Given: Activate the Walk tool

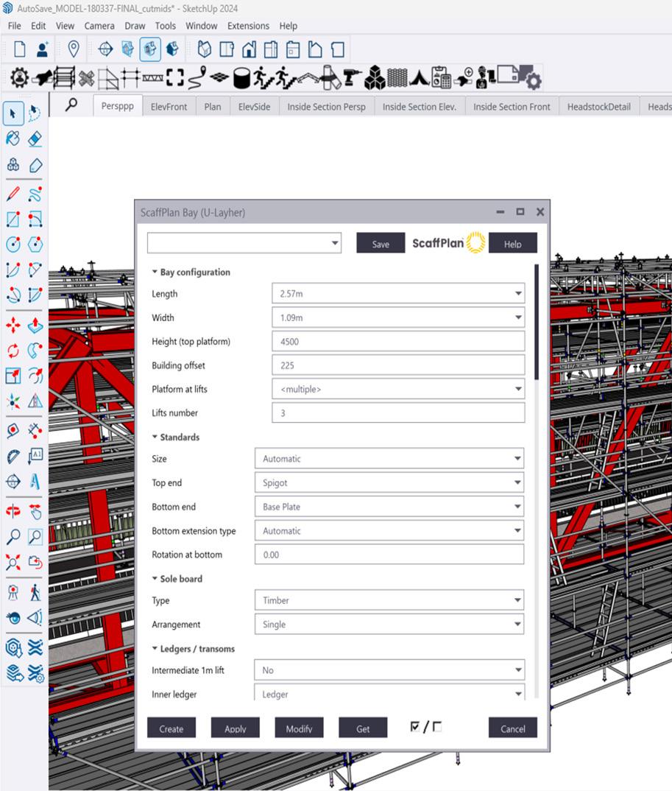Looking at the screenshot, I should pyautogui.click(x=35, y=592).
